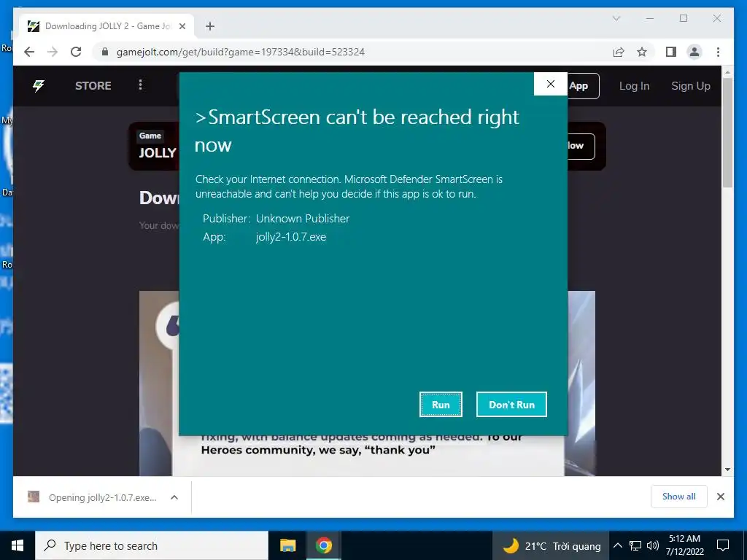Open clock and date 5:12 AM
Image resolution: width=747 pixels, height=560 pixels.
684,545
